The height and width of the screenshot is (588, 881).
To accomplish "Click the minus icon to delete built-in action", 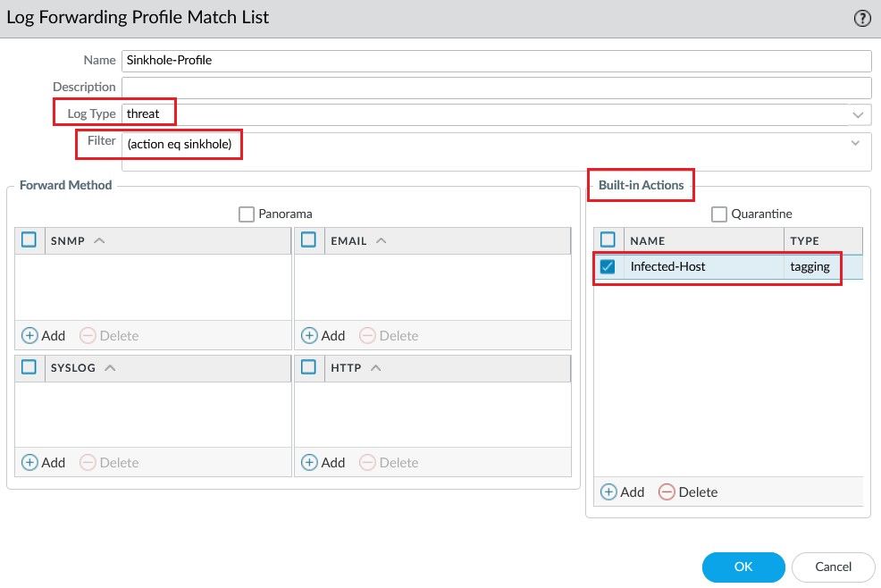I will coord(667,492).
